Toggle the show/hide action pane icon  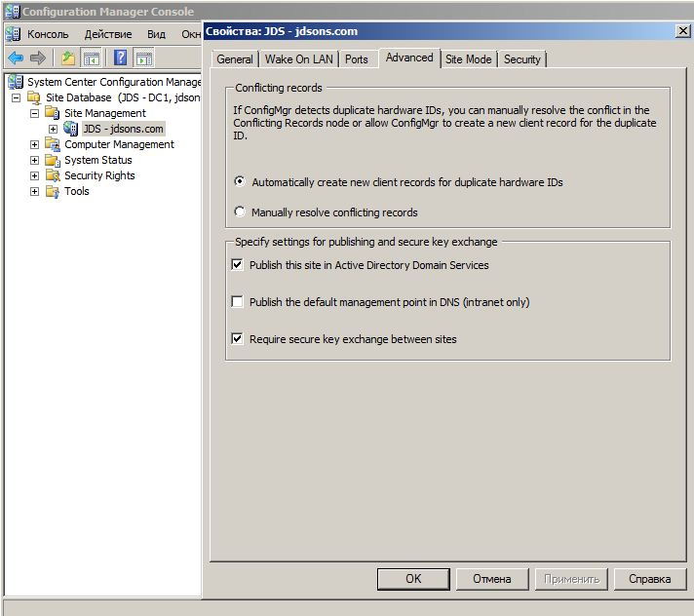(x=144, y=58)
